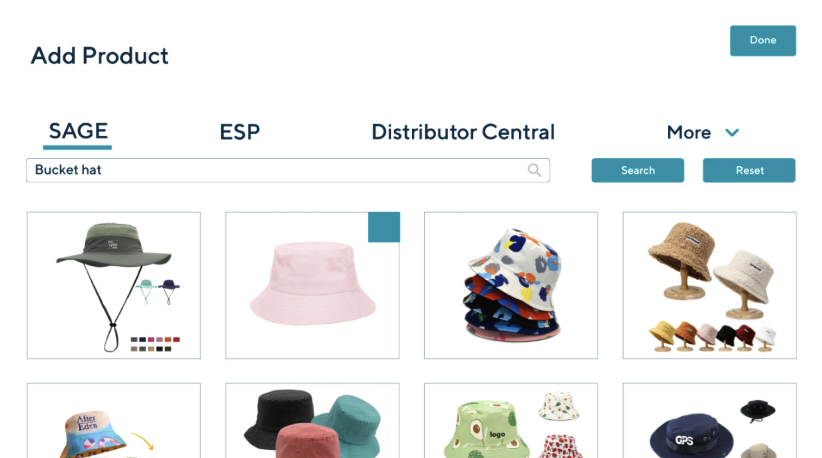
Task: Open the Distributor Central tab
Action: point(463,132)
